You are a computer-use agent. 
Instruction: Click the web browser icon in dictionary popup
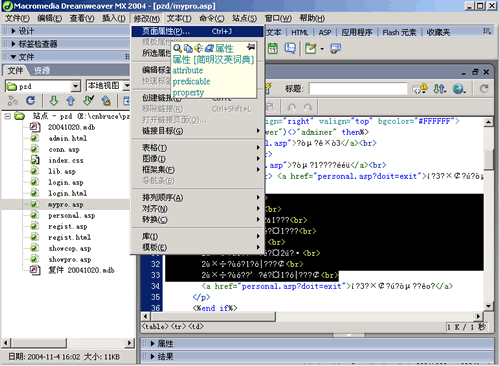click(209, 49)
